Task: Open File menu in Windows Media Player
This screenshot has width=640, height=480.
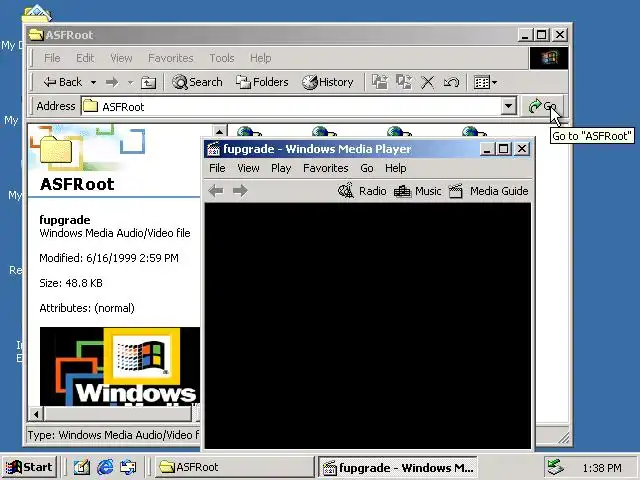Action: coord(217,168)
